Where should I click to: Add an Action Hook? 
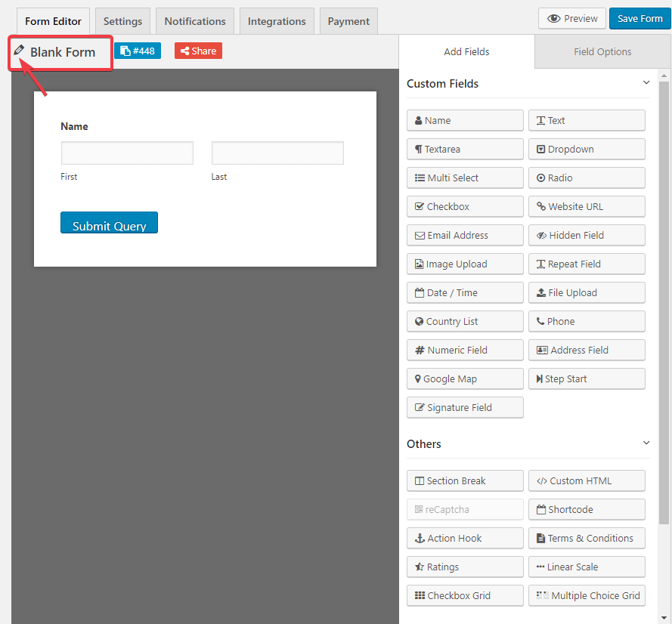point(465,538)
